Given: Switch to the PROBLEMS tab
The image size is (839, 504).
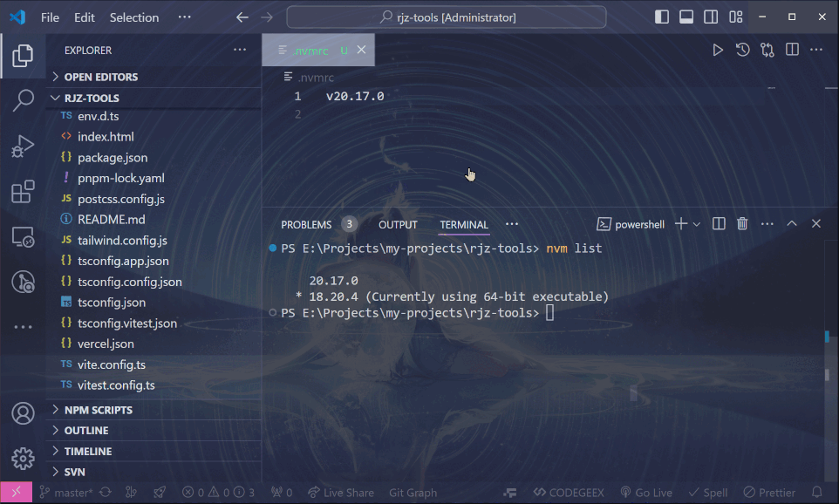Looking at the screenshot, I should [306, 224].
